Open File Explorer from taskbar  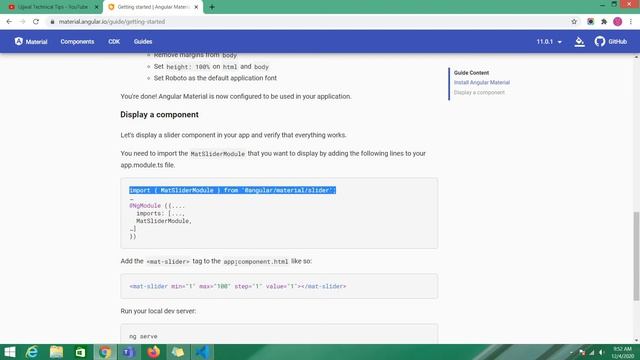56,352
